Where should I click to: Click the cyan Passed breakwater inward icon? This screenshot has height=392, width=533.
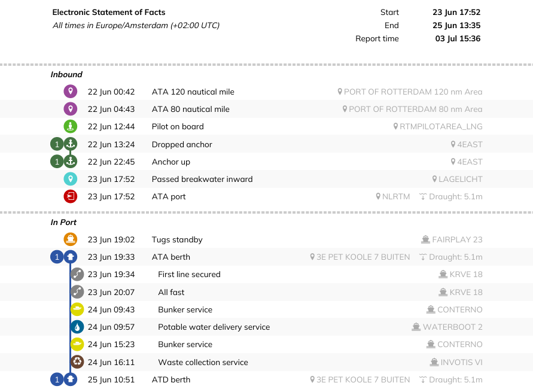click(x=71, y=179)
